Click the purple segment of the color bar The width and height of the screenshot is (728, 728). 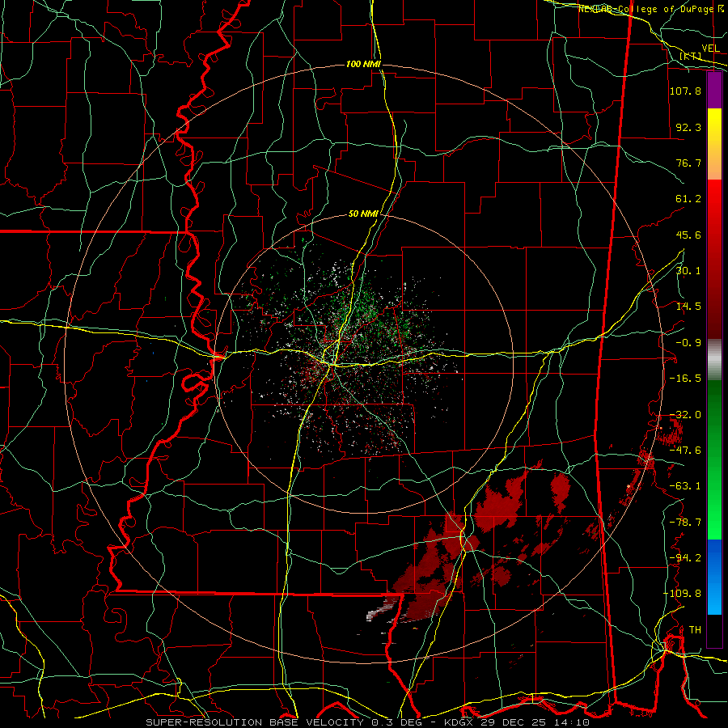(x=714, y=91)
